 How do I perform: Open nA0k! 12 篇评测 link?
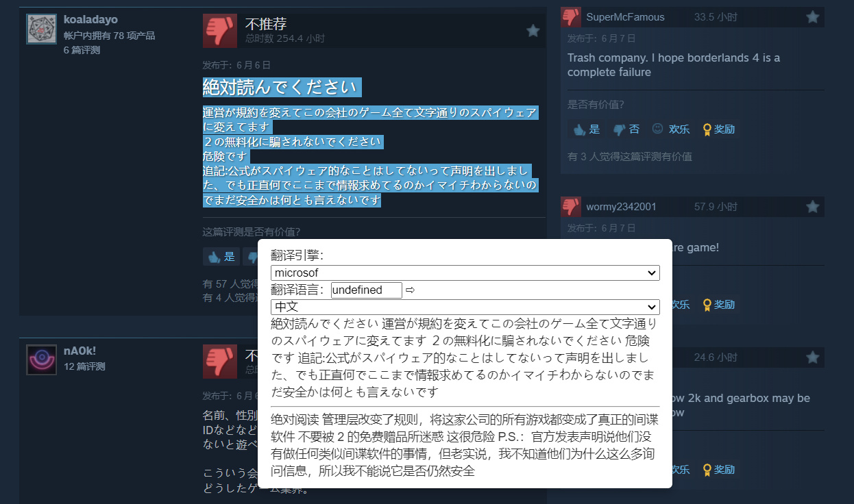click(84, 366)
